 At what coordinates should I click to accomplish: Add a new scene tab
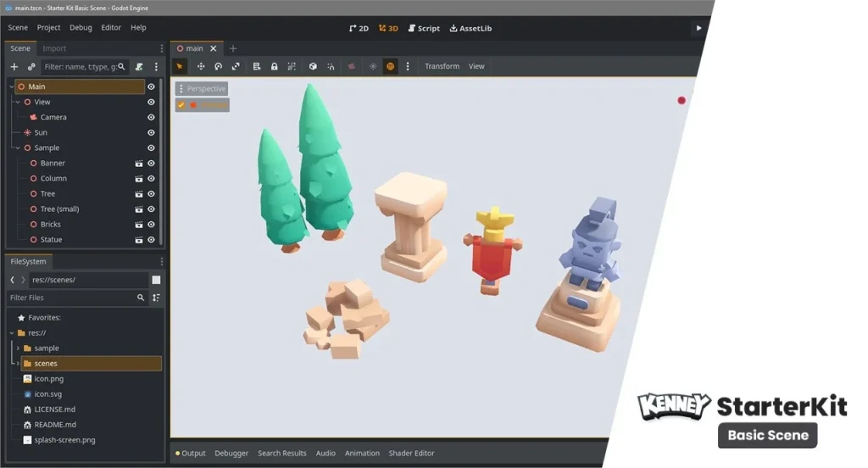pos(232,48)
